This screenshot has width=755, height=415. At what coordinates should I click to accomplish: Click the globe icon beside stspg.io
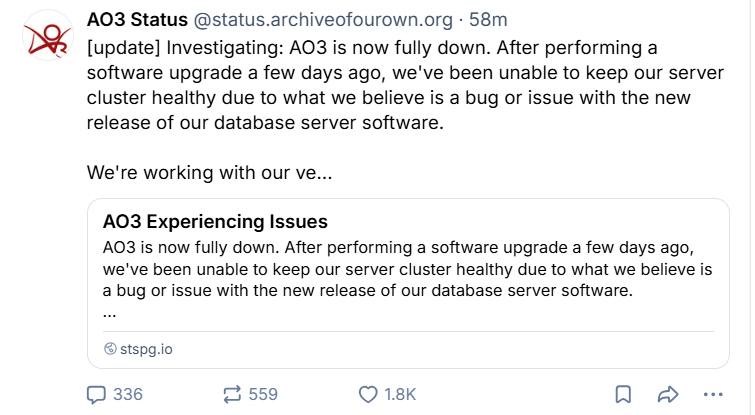[111, 349]
